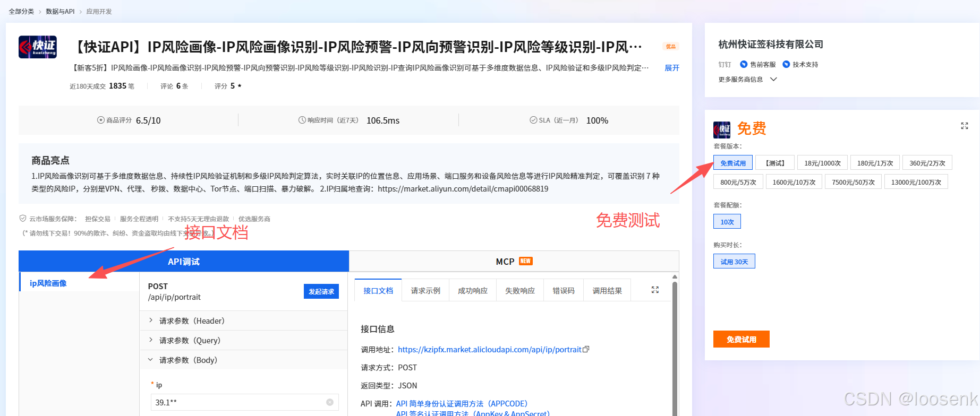Select 18元/1000次 package option

[x=822, y=162]
